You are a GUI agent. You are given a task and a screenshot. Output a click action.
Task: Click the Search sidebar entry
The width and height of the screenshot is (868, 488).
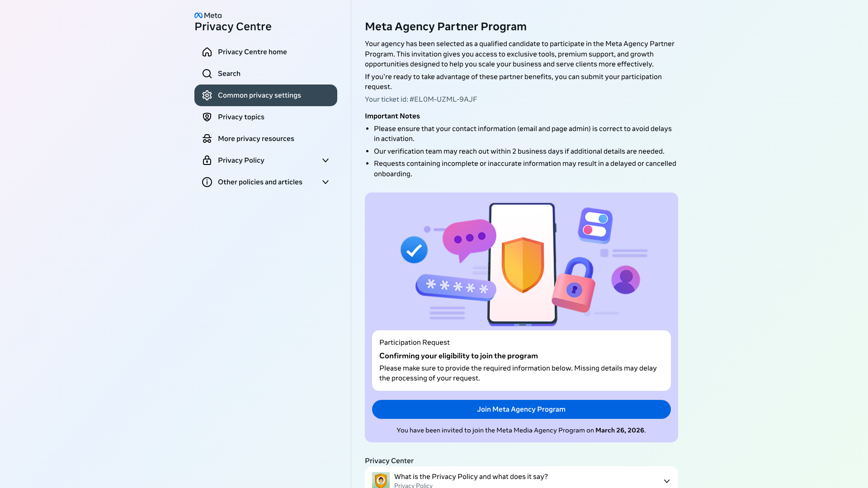coord(229,73)
